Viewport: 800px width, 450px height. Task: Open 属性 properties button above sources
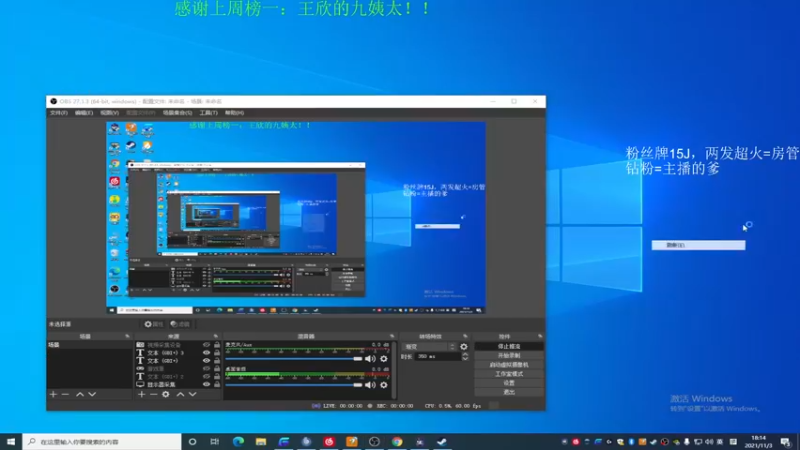154,324
